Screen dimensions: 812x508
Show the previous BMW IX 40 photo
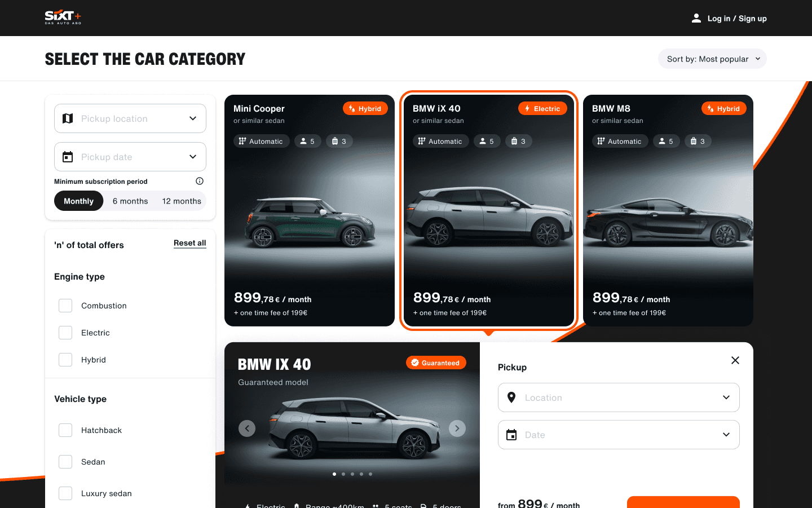[x=247, y=429]
